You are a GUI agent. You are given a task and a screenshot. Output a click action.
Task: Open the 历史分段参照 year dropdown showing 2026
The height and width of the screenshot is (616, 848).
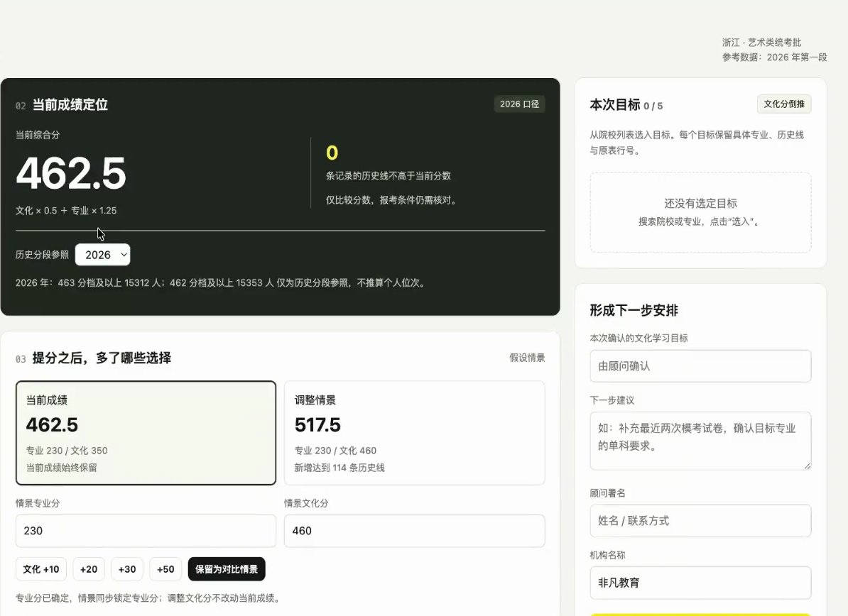[103, 255]
